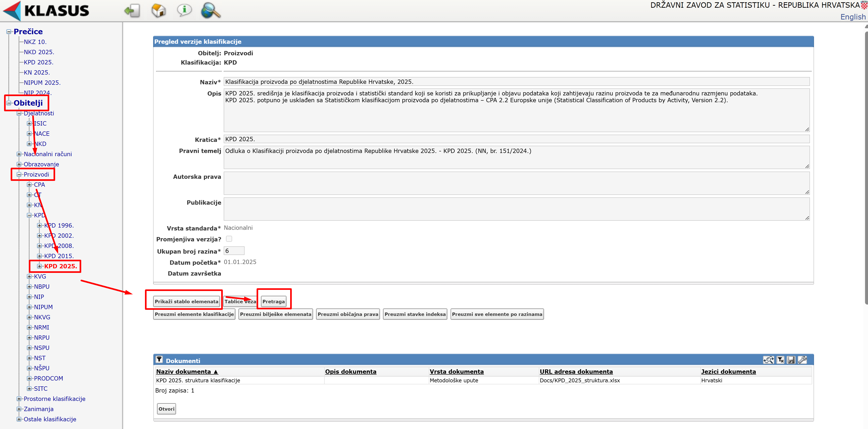Click the filter funnel icon beside Dokumenti
This screenshot has width=868, height=429.
click(159, 360)
